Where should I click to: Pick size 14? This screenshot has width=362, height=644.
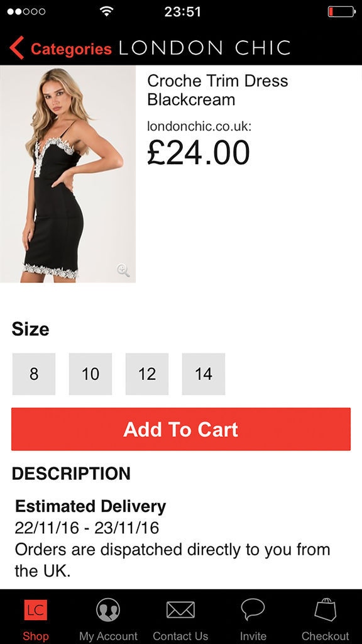[204, 374]
